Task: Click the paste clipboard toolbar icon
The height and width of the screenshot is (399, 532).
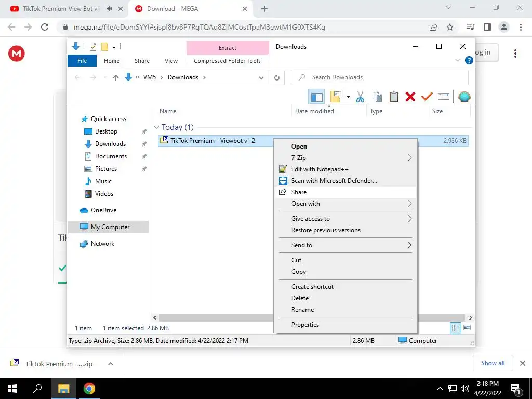Action: (394, 97)
